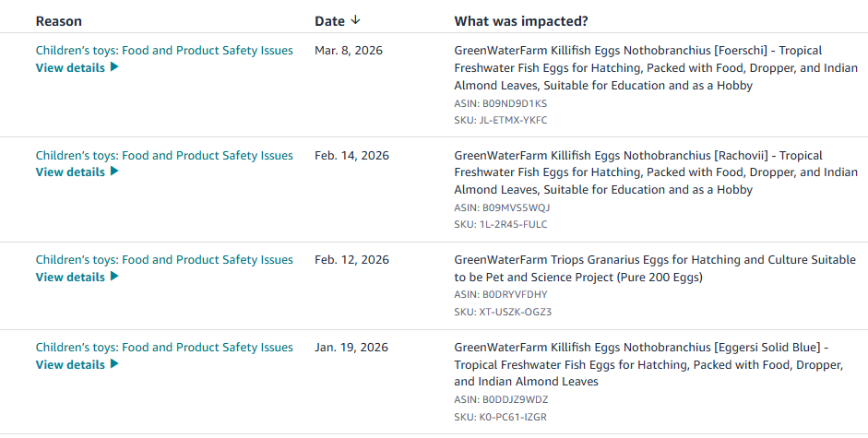Sort by Date using the down arrow

355,20
